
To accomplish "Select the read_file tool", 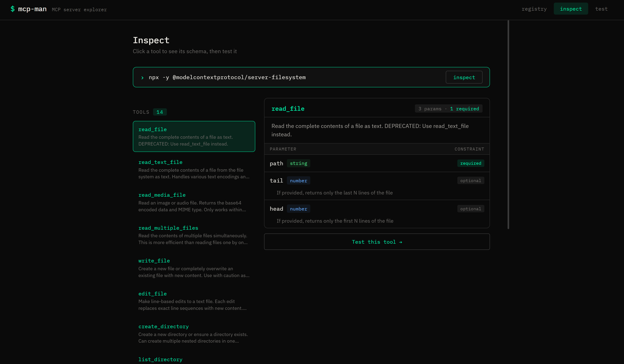I will (x=194, y=136).
